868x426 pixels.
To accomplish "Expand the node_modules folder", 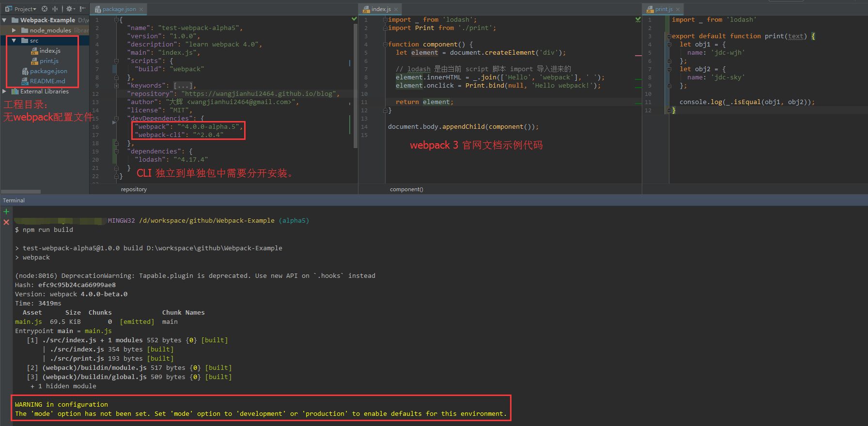I will click(x=14, y=30).
